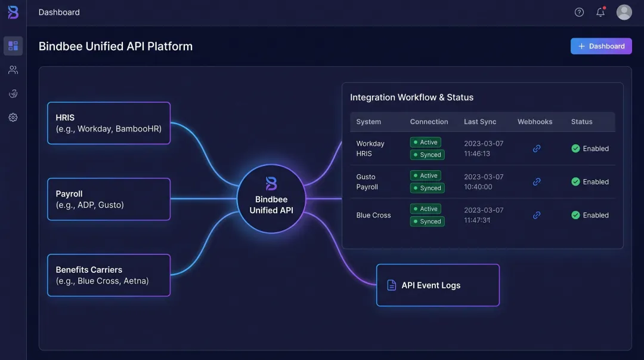This screenshot has height=360, width=644.
Task: Click the Gusto Payroll webhook link icon
Action: point(537,182)
